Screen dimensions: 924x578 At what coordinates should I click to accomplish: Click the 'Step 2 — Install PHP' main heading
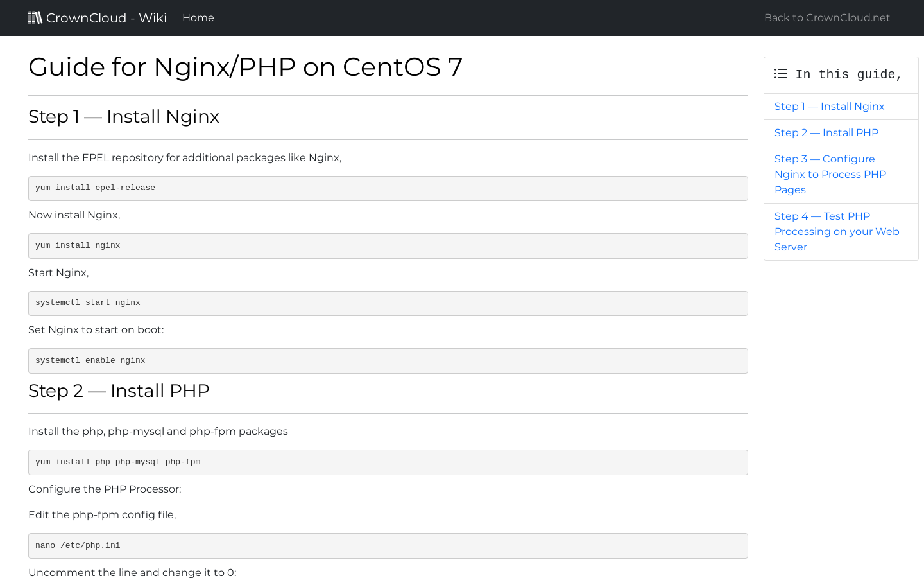coord(119,391)
